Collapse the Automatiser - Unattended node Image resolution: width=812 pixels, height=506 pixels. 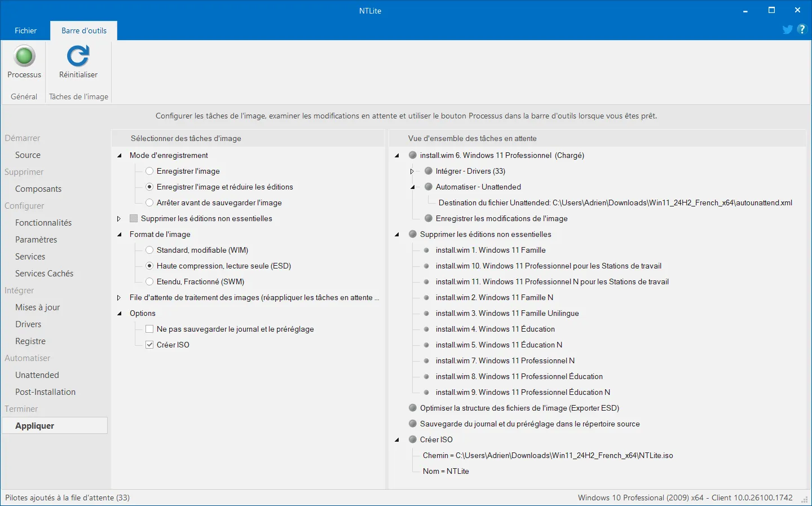tap(412, 187)
